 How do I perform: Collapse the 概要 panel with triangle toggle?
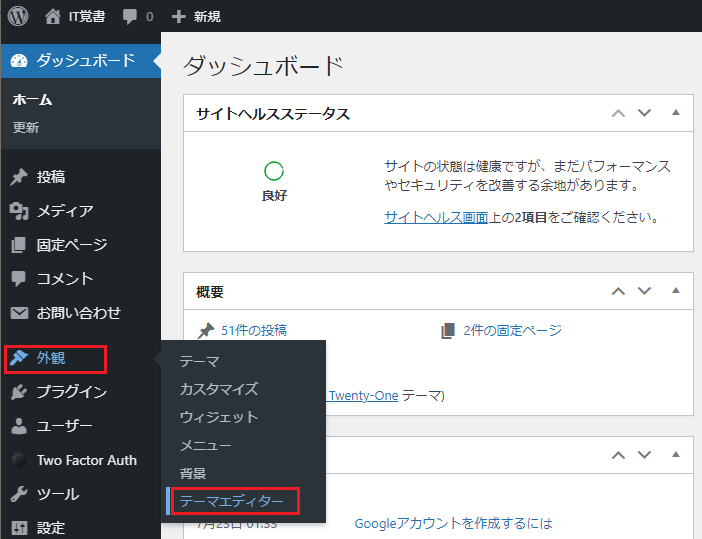[x=676, y=291]
